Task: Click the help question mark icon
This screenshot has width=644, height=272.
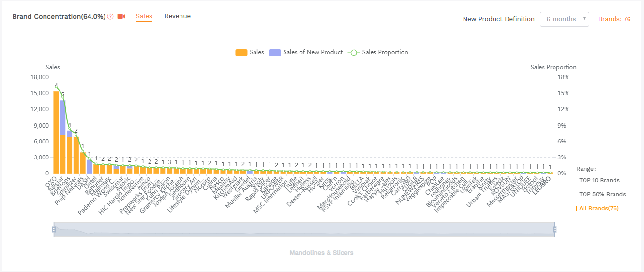Action: coord(110,17)
